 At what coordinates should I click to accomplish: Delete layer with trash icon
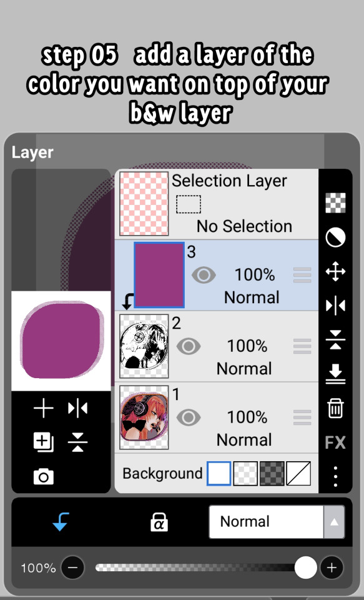335,408
